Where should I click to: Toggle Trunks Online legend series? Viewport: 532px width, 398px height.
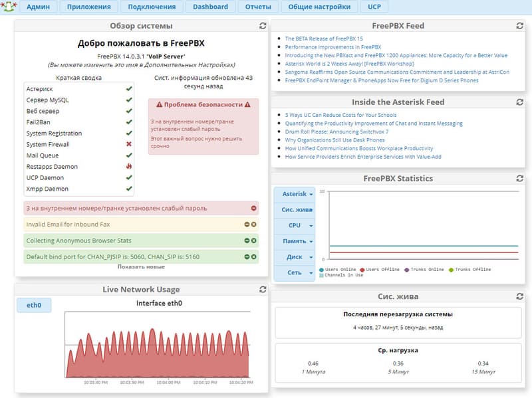424,270
